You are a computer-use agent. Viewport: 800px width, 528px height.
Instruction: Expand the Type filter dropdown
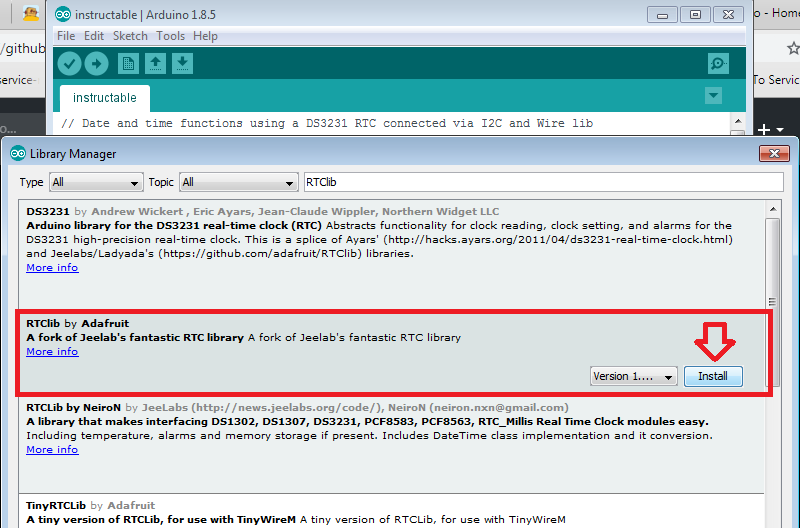tap(96, 182)
